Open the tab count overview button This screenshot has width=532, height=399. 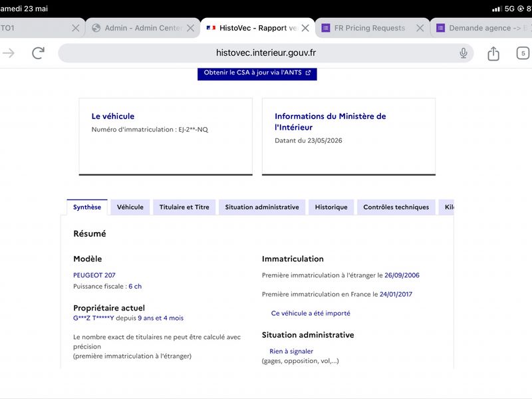coord(523,53)
